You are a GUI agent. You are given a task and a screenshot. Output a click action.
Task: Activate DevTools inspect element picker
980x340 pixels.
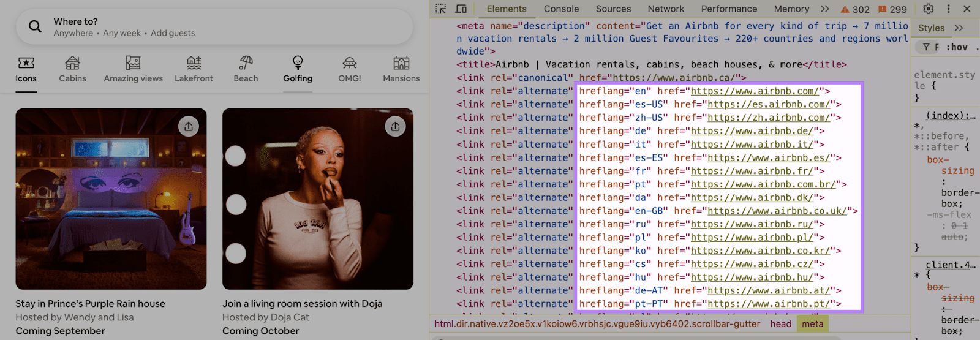coord(441,9)
